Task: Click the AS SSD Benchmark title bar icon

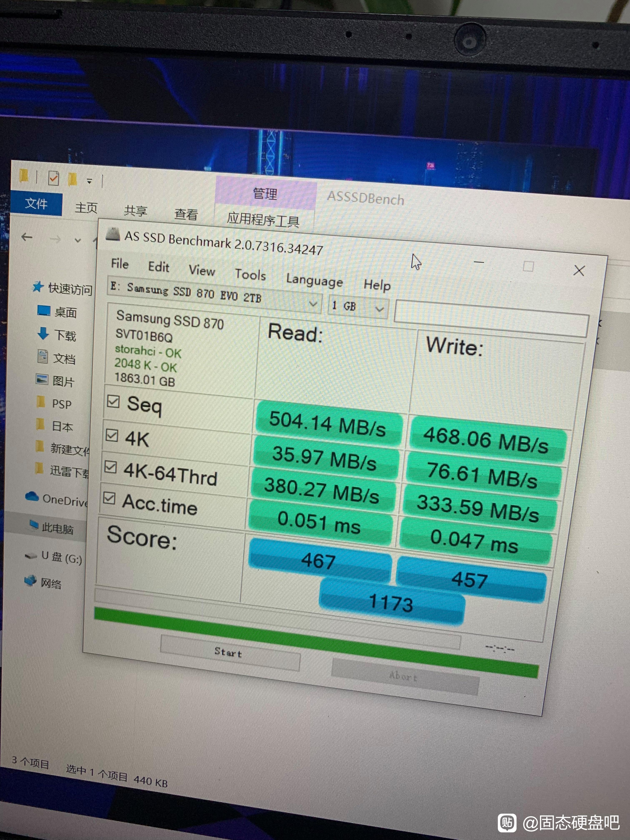Action: coord(113,234)
